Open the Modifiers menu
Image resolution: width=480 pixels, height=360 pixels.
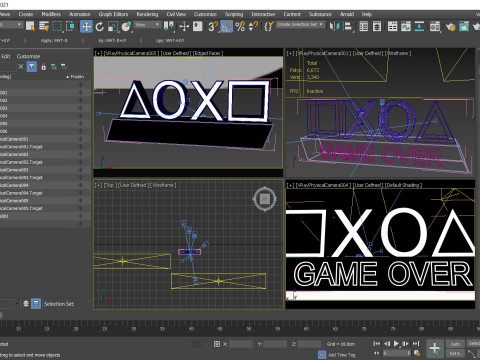click(51, 14)
